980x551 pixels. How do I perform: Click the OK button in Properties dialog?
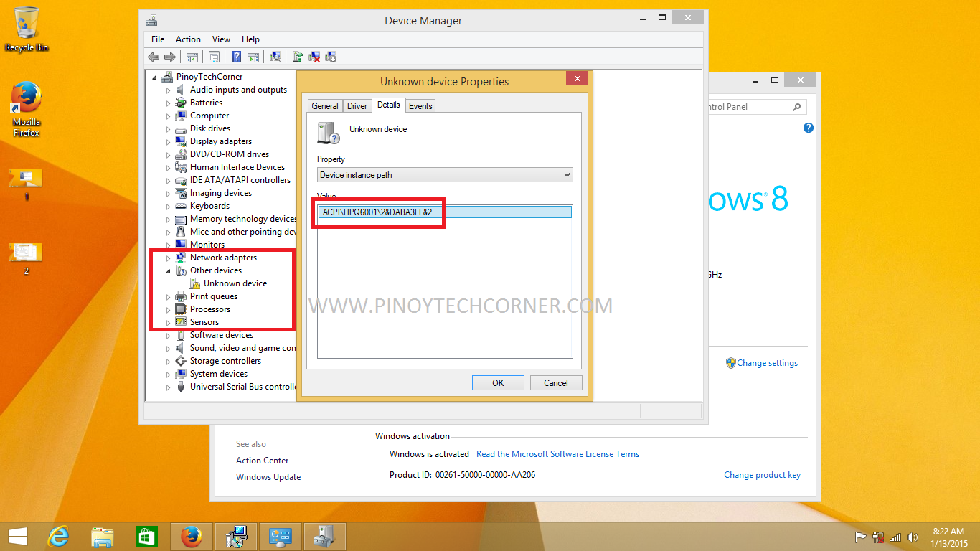point(498,383)
